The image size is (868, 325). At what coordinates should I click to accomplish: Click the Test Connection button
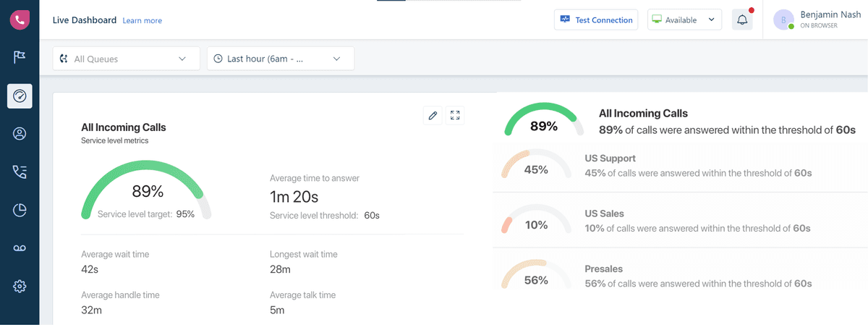pyautogui.click(x=596, y=20)
